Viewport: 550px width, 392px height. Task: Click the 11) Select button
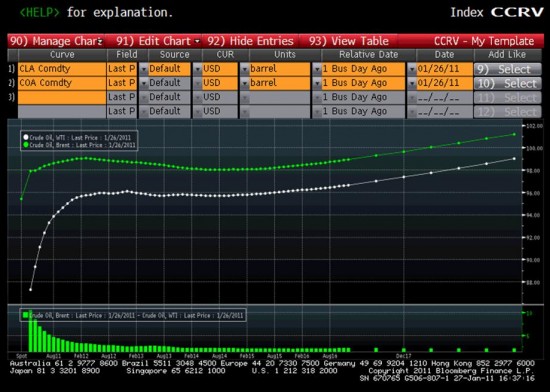tap(508, 97)
